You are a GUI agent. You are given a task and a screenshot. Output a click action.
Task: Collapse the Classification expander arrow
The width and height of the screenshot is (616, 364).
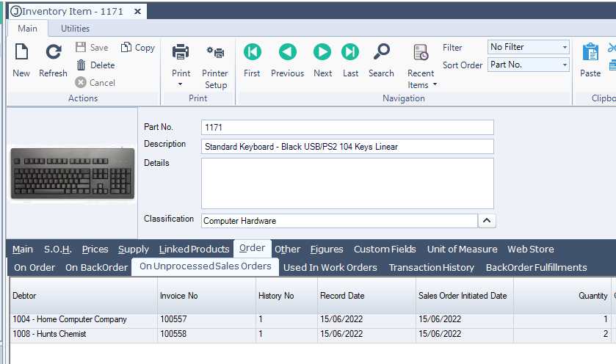click(487, 220)
